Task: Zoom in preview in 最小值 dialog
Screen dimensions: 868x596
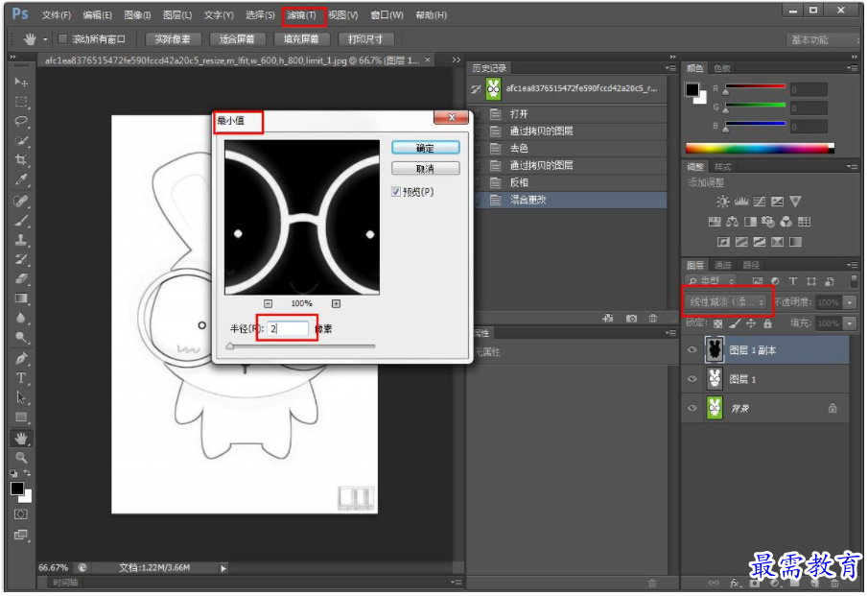Action: (336, 303)
